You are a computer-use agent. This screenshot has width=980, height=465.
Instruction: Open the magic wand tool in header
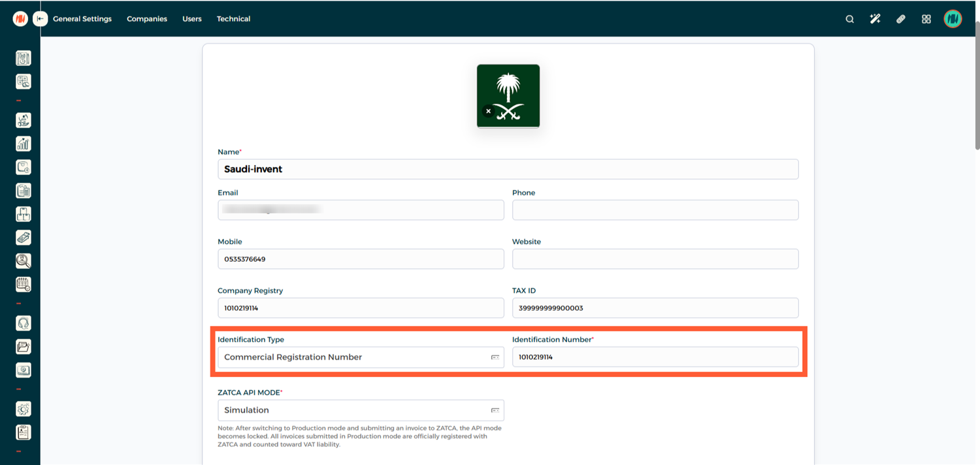point(875,19)
